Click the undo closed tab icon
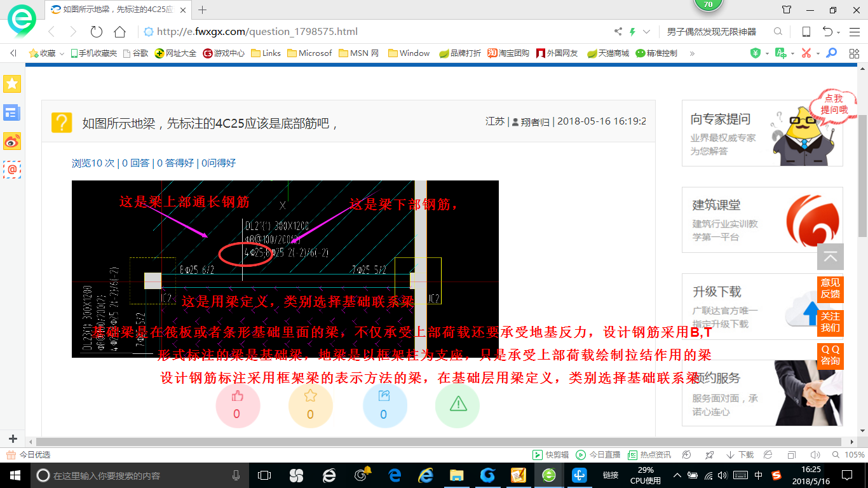 (827, 32)
